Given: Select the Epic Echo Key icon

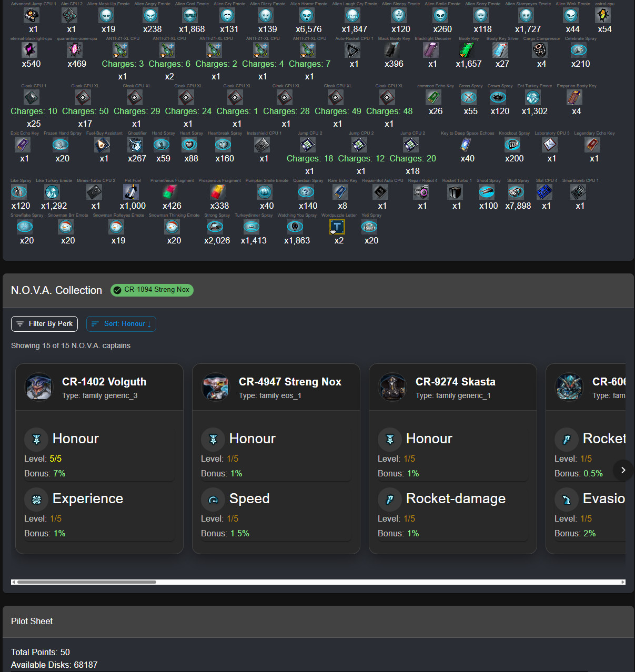Looking at the screenshot, I should coord(23,145).
